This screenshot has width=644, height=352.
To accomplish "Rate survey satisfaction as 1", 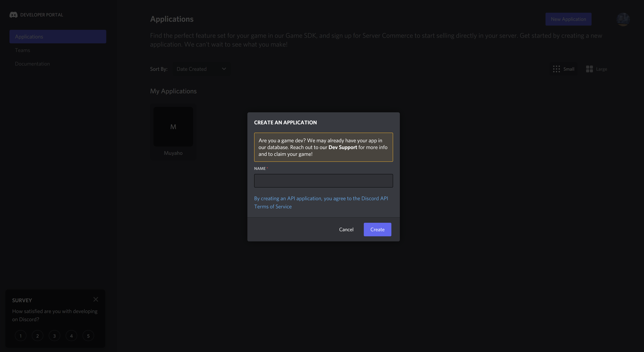I will click(20, 336).
